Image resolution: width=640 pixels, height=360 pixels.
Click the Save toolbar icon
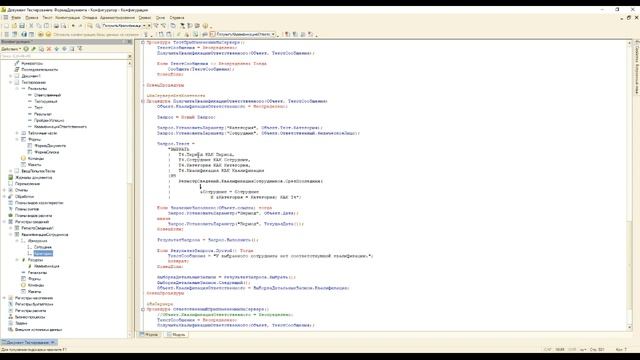point(22,26)
